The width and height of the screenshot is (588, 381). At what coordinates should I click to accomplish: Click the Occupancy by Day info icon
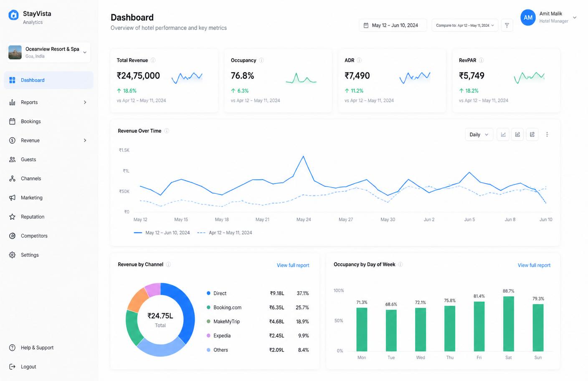pyautogui.click(x=400, y=264)
